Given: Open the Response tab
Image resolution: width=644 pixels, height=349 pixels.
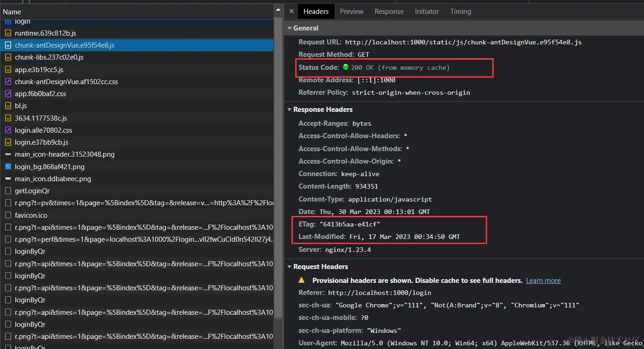Looking at the screenshot, I should pyautogui.click(x=389, y=12).
